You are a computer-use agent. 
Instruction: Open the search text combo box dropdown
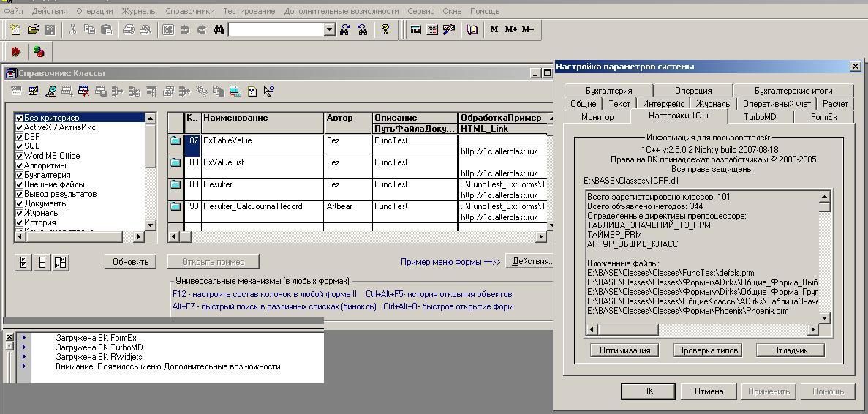coord(329,30)
